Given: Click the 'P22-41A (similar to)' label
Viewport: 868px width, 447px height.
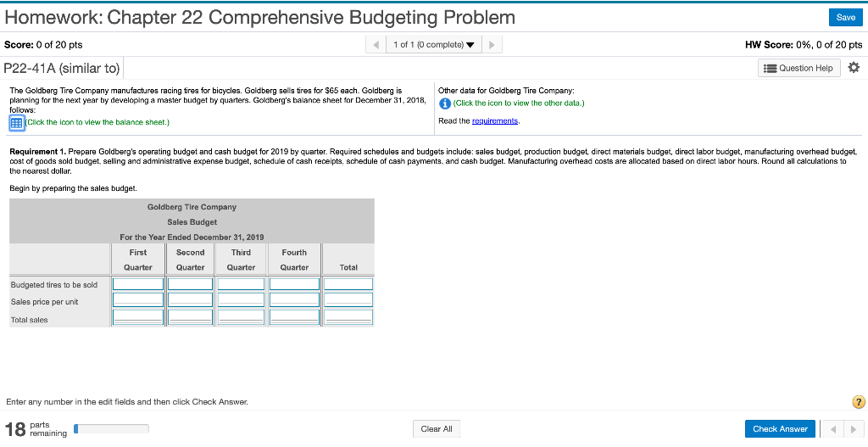Looking at the screenshot, I should [x=62, y=68].
